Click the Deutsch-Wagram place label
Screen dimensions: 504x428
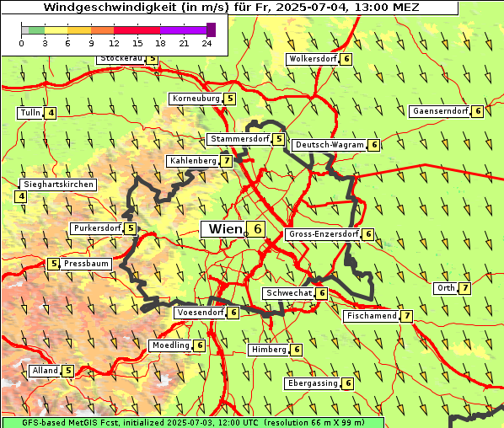pos(330,145)
